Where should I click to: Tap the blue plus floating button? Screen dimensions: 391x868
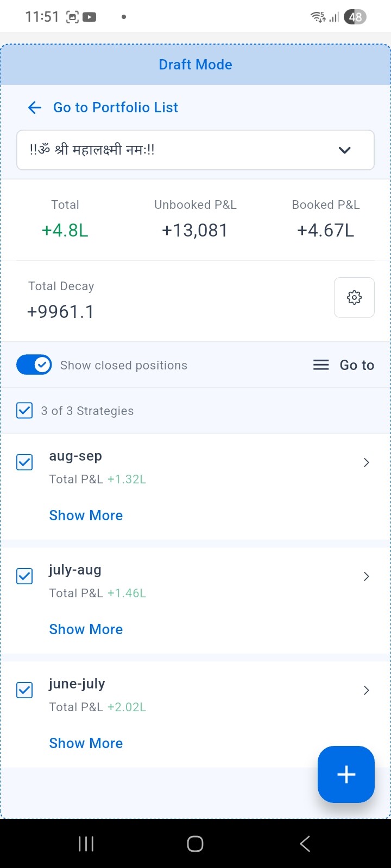[346, 774]
